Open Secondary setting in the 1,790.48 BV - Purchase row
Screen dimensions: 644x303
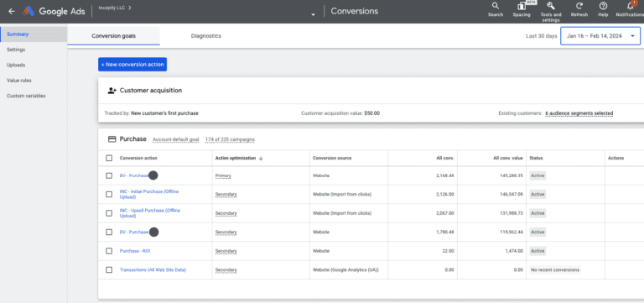pos(226,232)
